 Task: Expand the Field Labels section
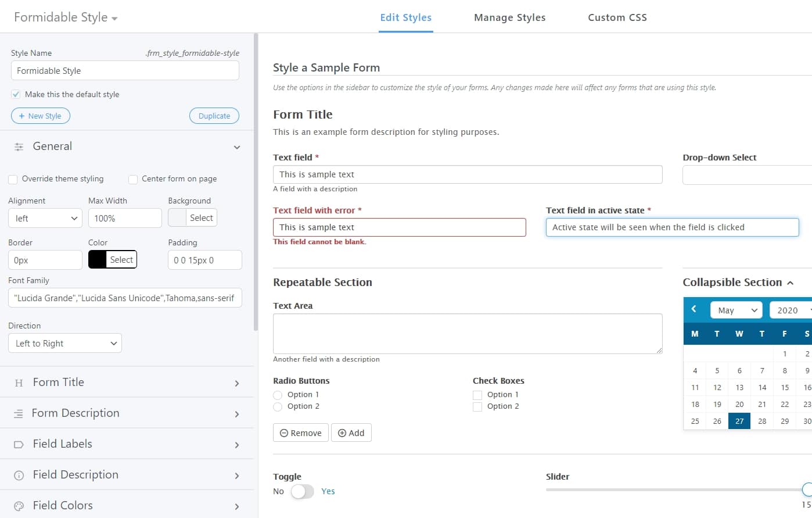(237, 445)
